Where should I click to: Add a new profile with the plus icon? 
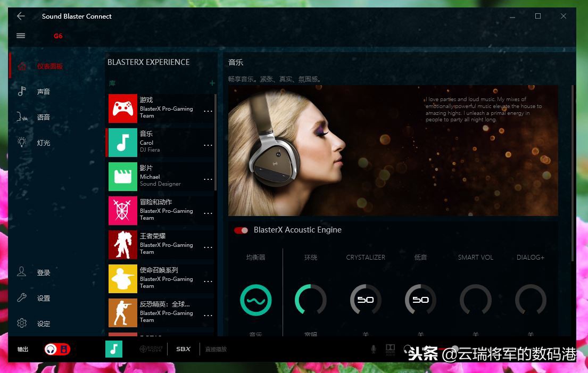tap(212, 84)
